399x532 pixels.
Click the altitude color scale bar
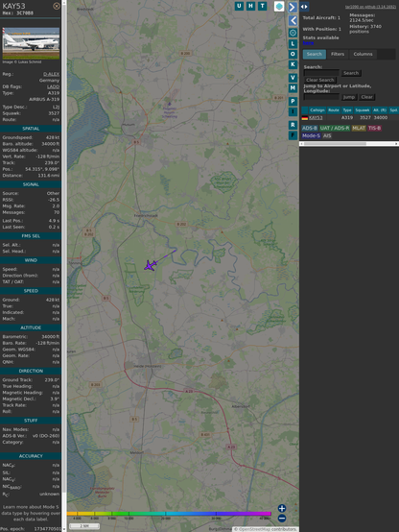tap(169, 514)
